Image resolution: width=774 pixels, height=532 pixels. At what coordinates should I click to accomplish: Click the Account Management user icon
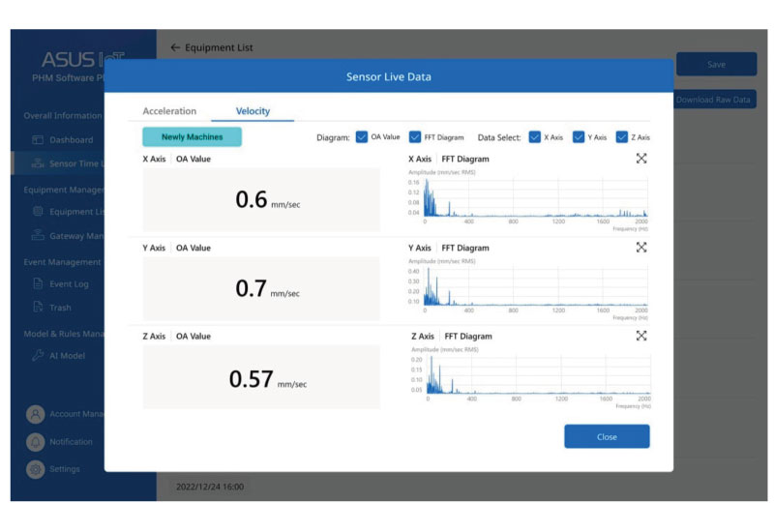click(36, 414)
